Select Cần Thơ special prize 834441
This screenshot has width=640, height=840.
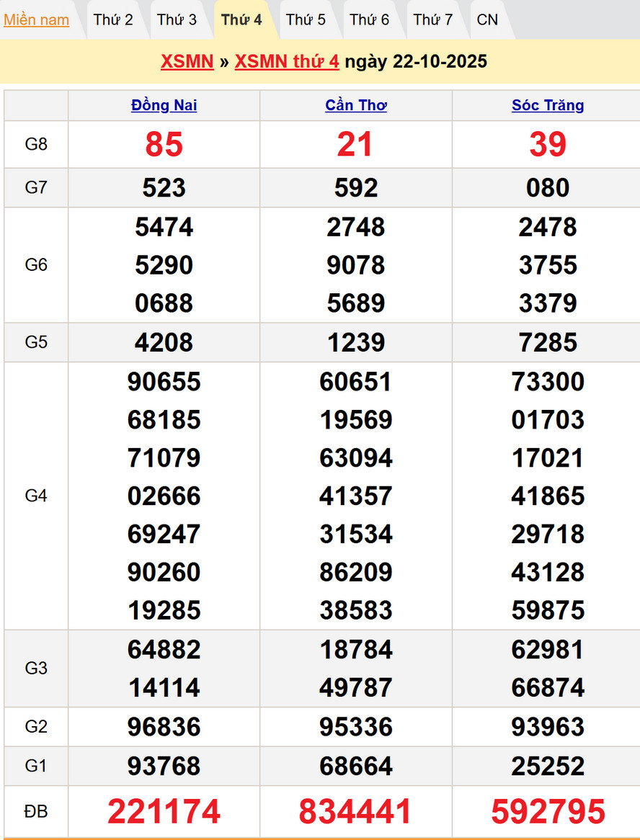(x=356, y=812)
